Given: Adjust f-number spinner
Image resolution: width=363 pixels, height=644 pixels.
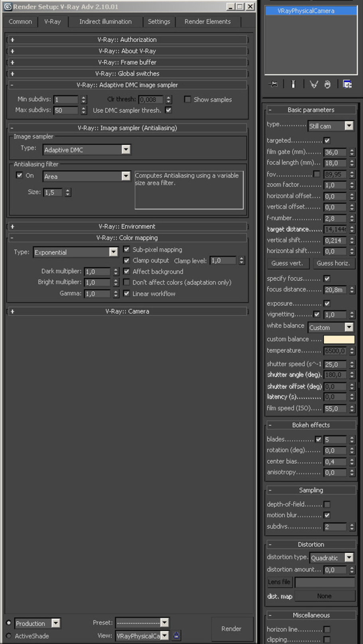Looking at the screenshot, I should coord(352,219).
